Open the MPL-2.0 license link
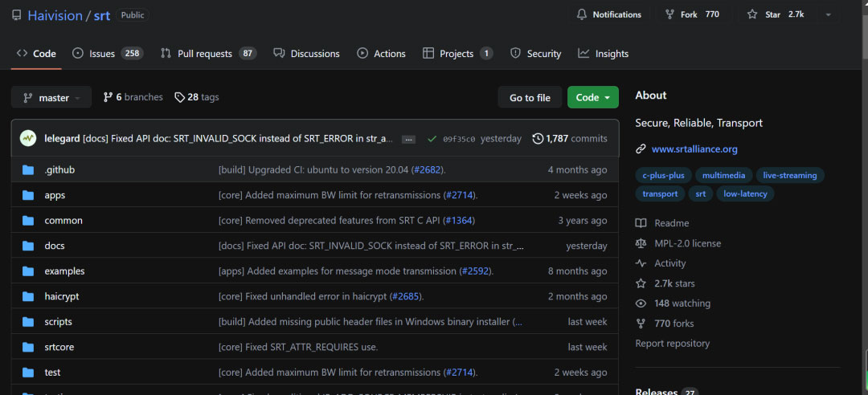 click(x=687, y=243)
